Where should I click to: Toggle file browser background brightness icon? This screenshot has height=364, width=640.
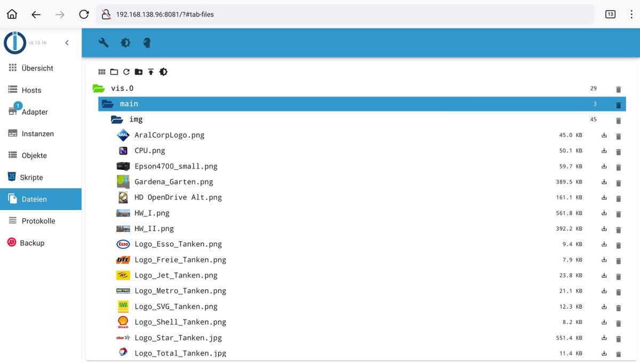(163, 72)
